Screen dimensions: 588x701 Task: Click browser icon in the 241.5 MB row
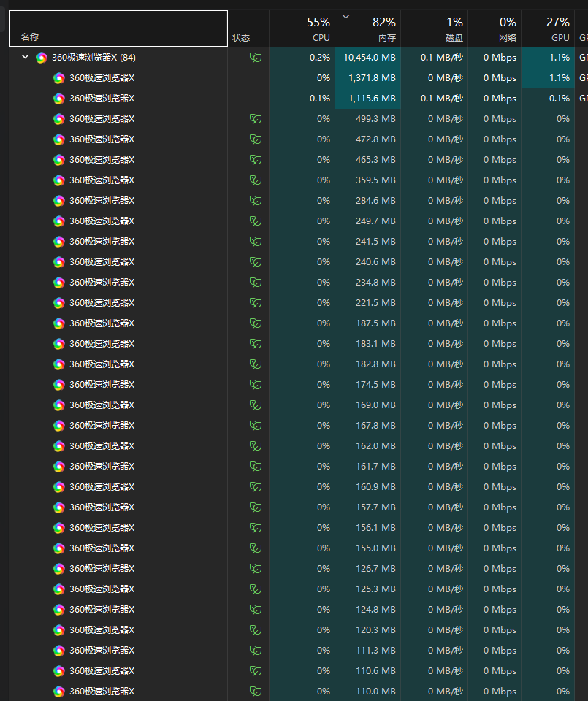59,242
